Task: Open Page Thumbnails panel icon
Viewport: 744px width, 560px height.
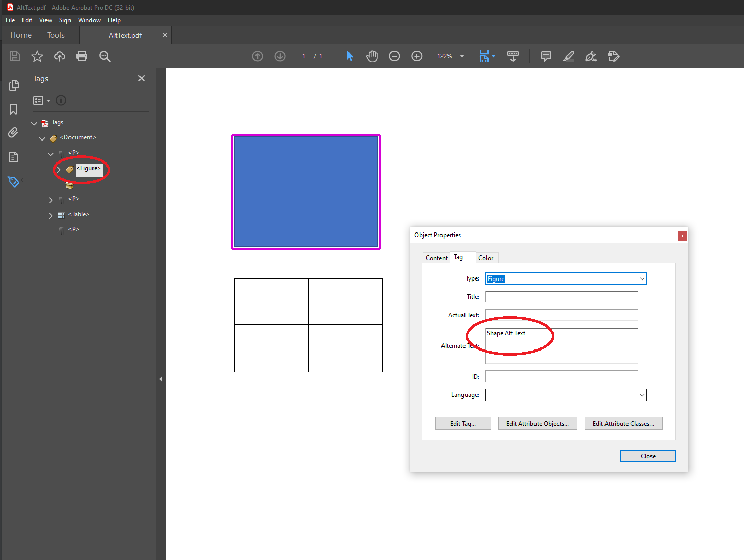Action: pyautogui.click(x=13, y=85)
